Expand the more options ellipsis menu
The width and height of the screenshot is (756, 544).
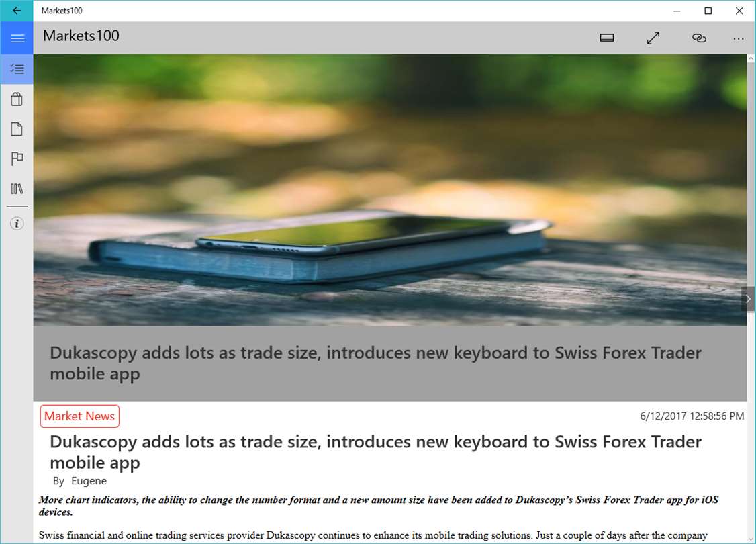pos(739,38)
